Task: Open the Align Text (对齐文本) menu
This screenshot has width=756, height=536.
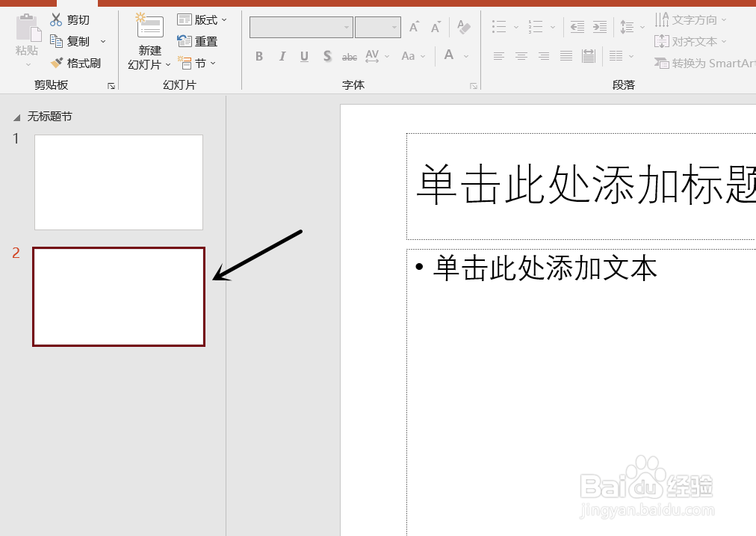Action: coord(690,42)
